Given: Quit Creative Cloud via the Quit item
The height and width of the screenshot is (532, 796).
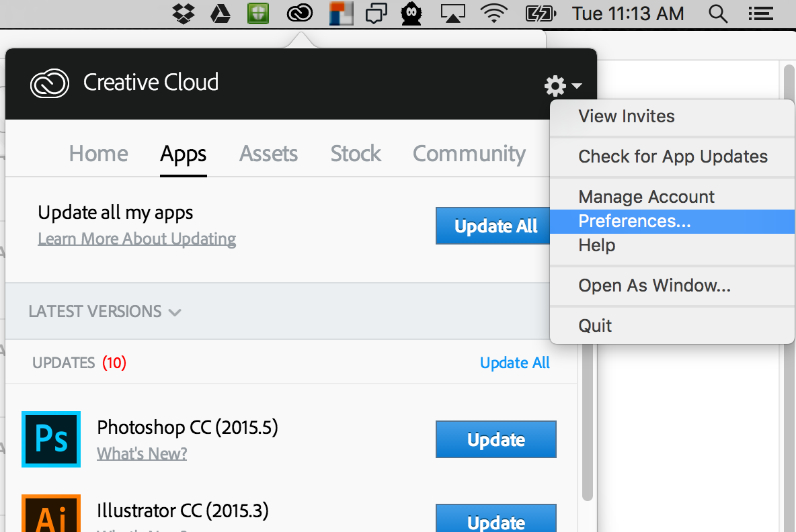Looking at the screenshot, I should click(672, 326).
